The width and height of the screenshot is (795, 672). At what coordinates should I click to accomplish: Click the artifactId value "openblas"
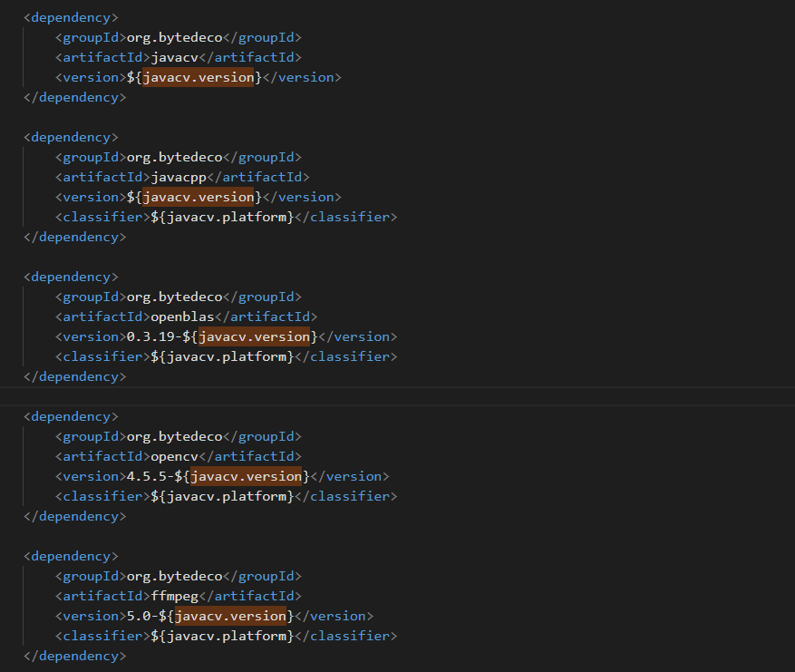tap(182, 317)
